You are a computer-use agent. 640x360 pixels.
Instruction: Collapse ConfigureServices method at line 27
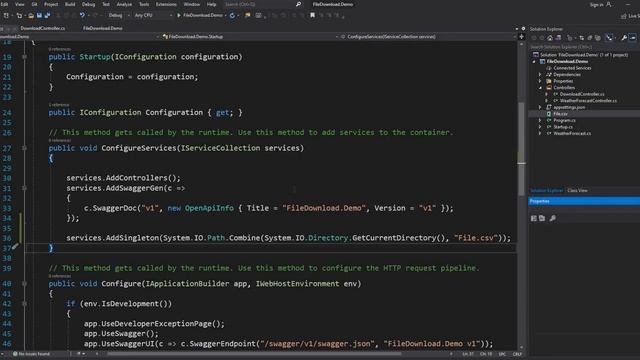coord(24,148)
